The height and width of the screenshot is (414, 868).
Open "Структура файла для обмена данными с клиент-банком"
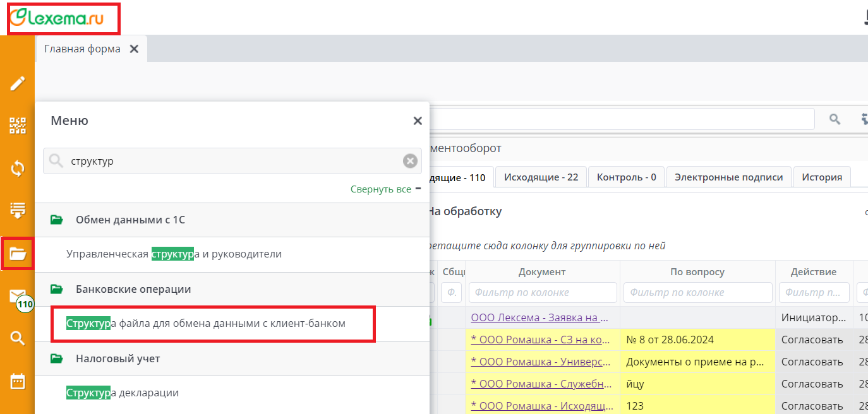(206, 324)
